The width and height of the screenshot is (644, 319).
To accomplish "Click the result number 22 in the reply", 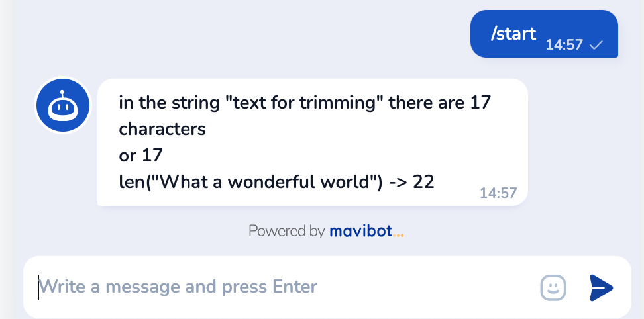I will [423, 182].
